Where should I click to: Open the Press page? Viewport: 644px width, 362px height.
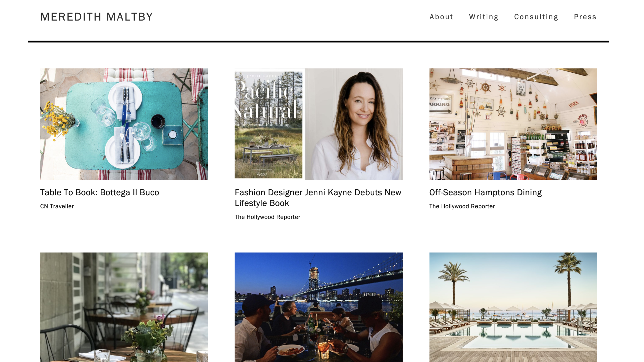pos(585,17)
